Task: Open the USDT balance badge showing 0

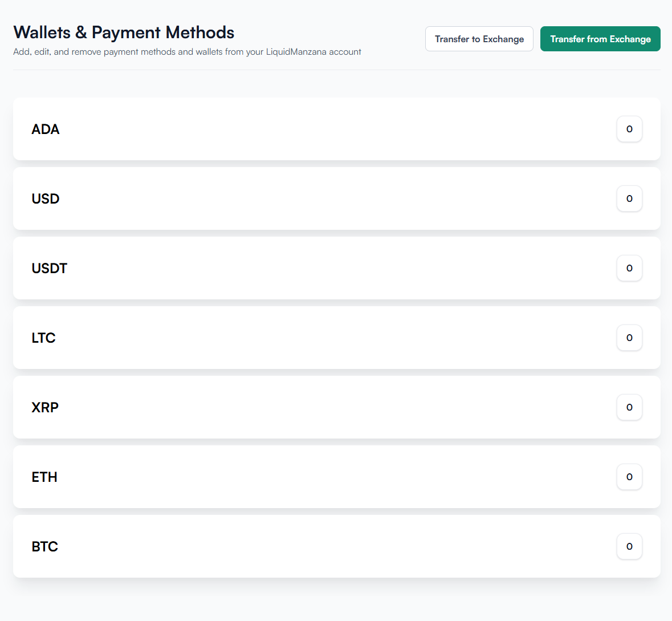Action: [x=629, y=268]
